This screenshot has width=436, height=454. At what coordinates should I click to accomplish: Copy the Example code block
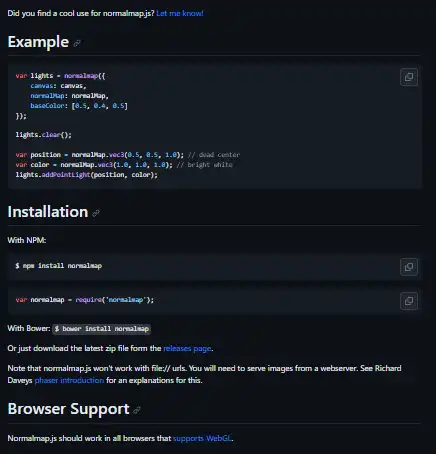point(409,77)
